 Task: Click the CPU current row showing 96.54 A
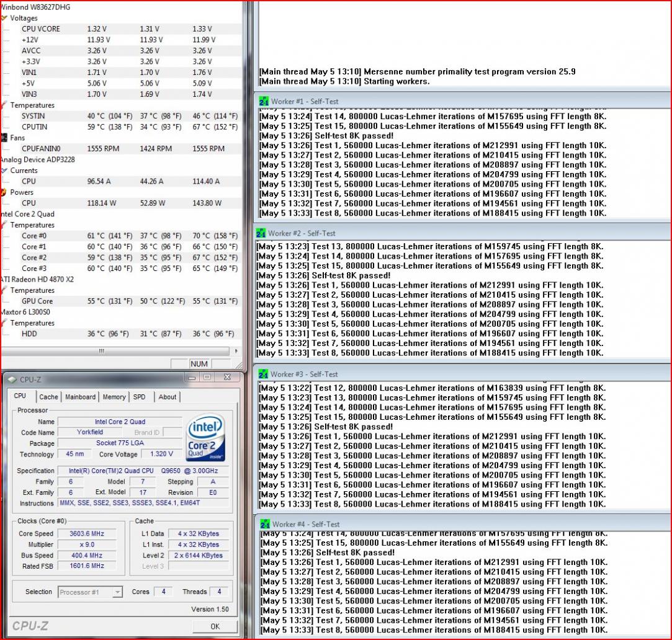click(x=131, y=181)
